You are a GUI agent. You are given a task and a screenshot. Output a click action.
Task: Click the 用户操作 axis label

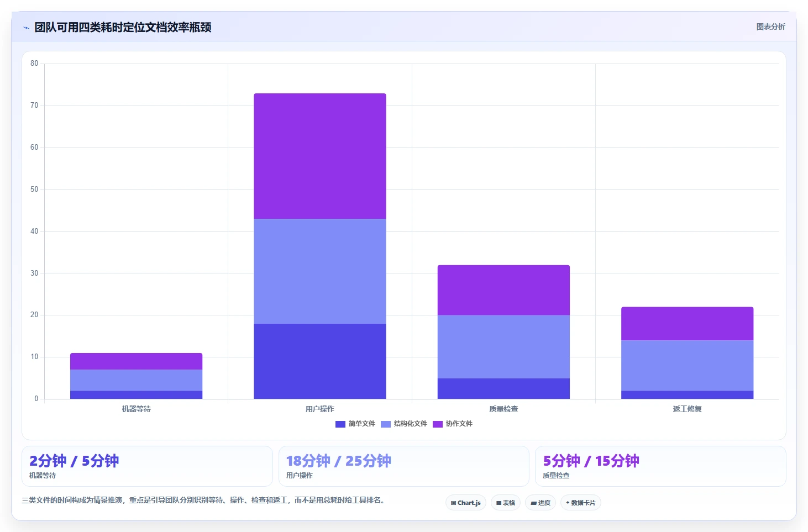click(320, 409)
